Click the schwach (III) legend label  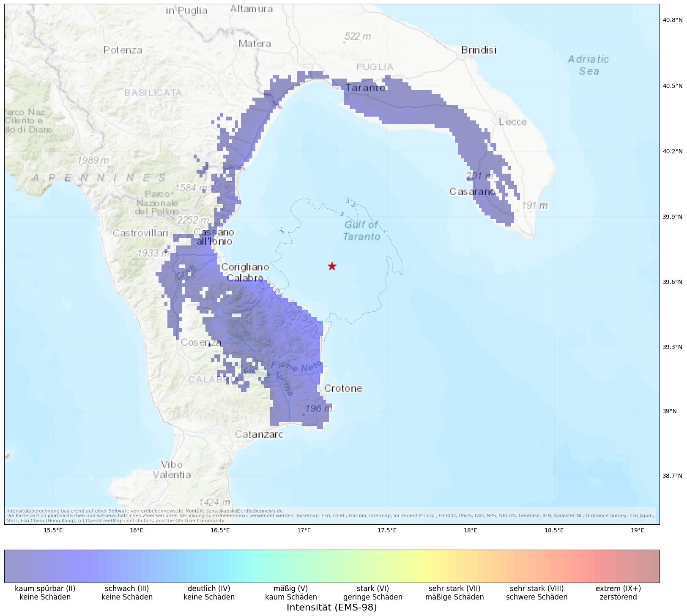click(x=127, y=588)
